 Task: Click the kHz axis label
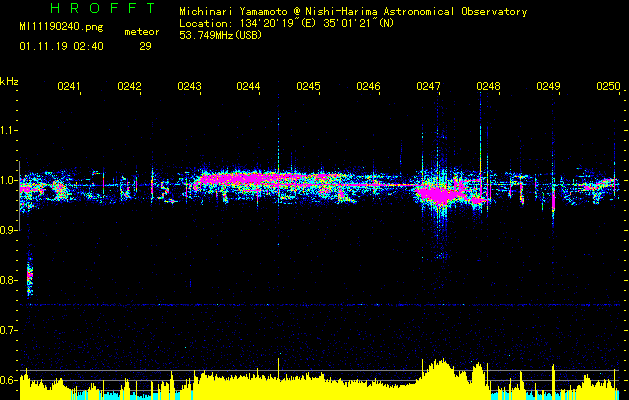tap(9, 81)
